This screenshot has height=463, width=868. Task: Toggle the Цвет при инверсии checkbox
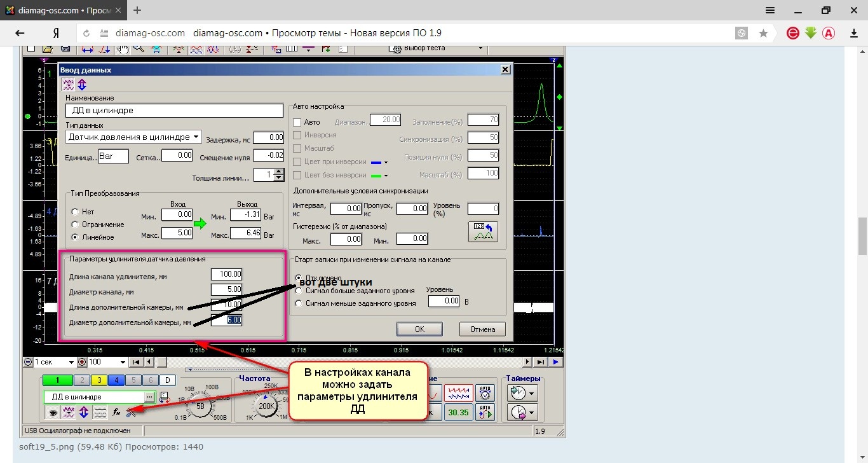(x=297, y=162)
